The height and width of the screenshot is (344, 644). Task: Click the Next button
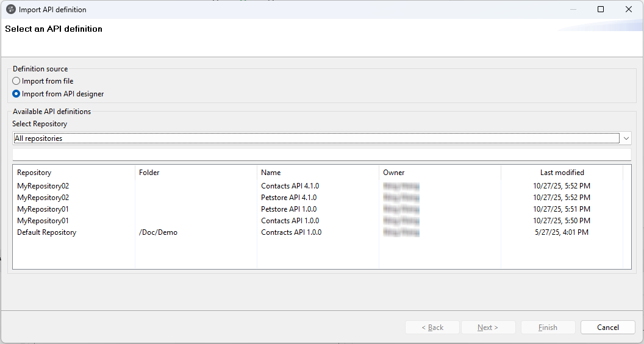pyautogui.click(x=488, y=327)
